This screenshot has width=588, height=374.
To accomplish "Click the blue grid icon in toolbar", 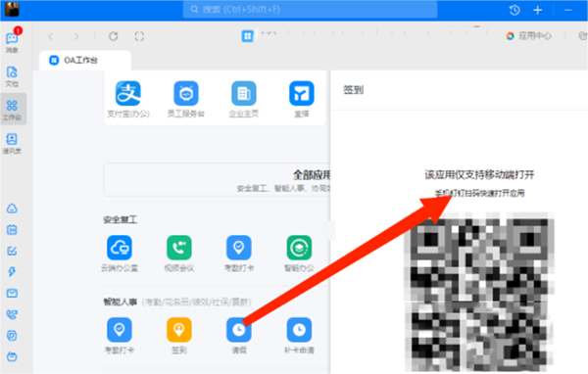I will pos(247,36).
